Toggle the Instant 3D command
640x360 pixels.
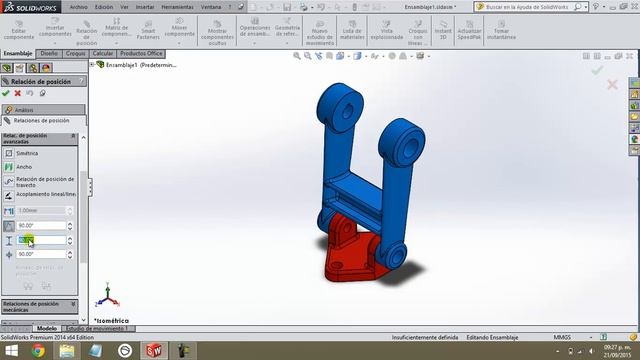pos(443,31)
